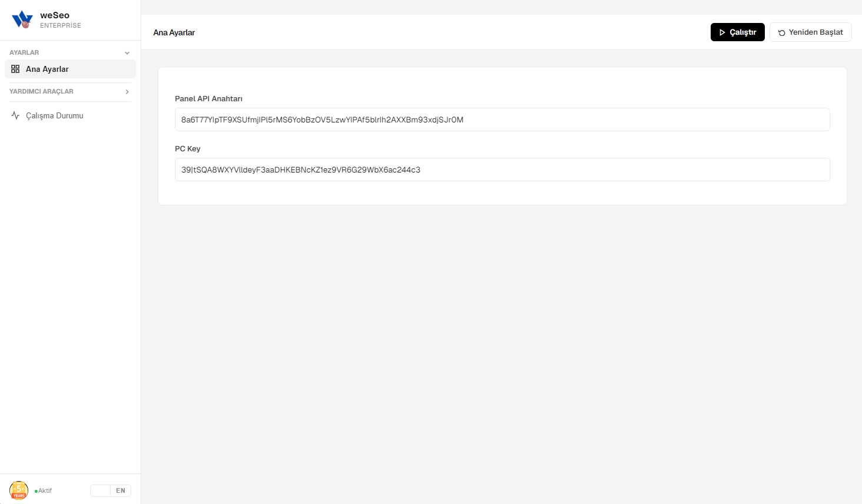The width and height of the screenshot is (862, 504).
Task: Click the Aktif status text
Action: coord(45,490)
